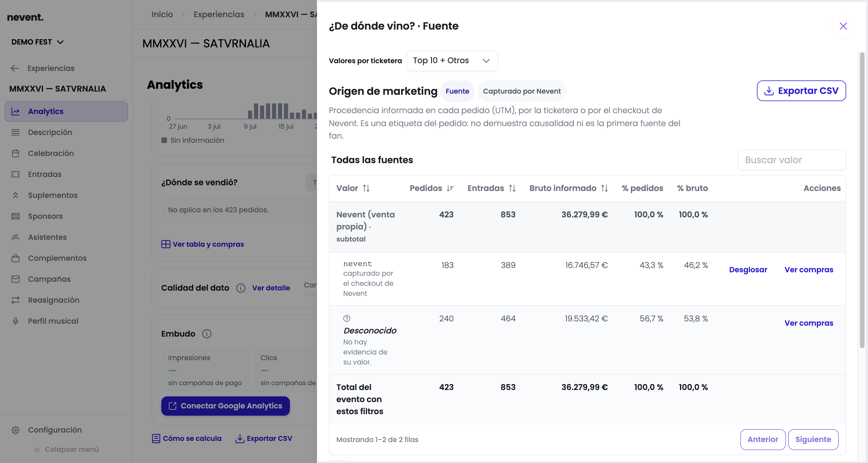Click the 43,3 % pedidos value
Image resolution: width=868 pixels, height=463 pixels.
tap(651, 265)
